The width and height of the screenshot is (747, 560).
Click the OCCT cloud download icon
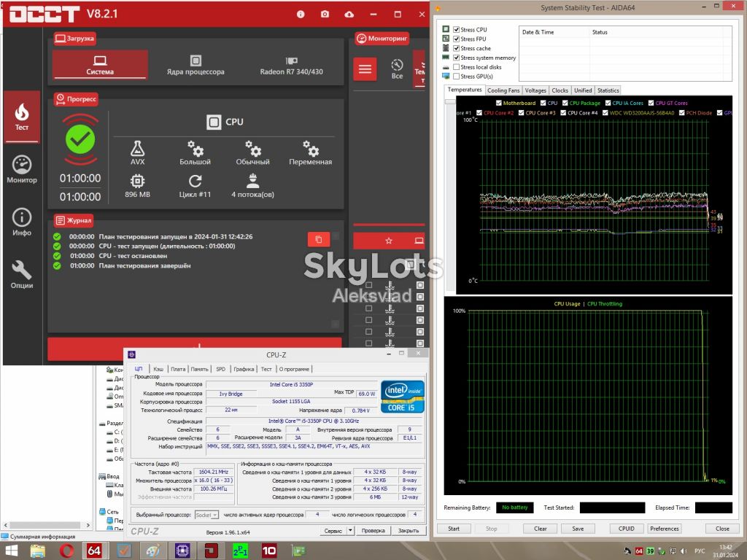pyautogui.click(x=349, y=15)
